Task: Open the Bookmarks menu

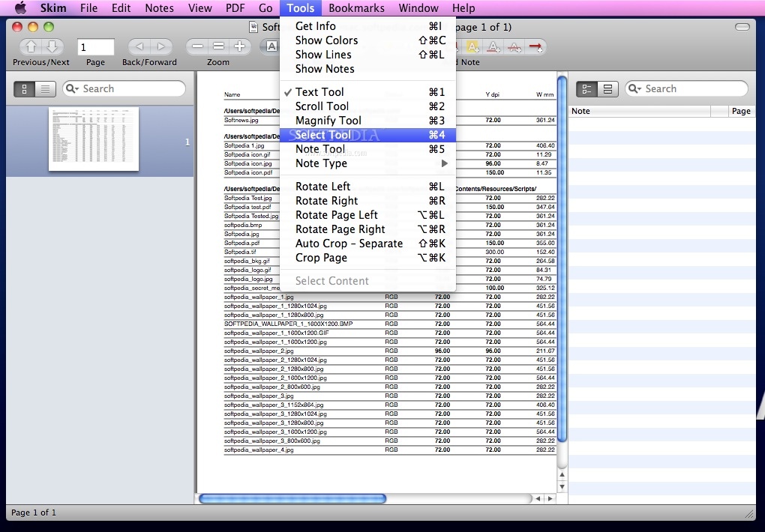Action: pos(357,7)
